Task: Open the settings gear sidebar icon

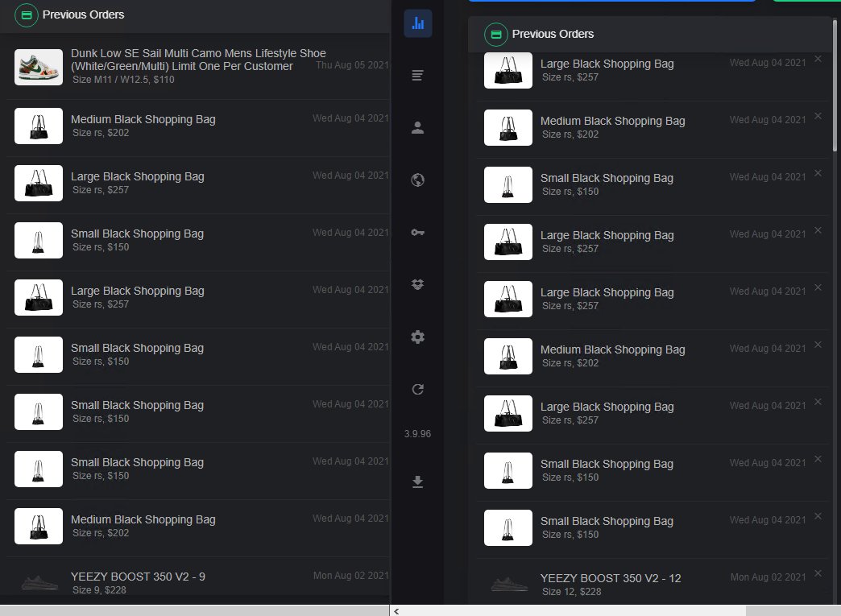Action: [417, 337]
